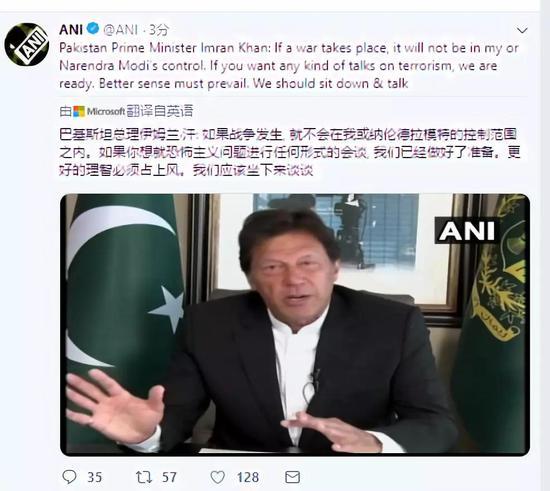Share tweet via envelope message icon
550x491 pixels.
(x=292, y=477)
